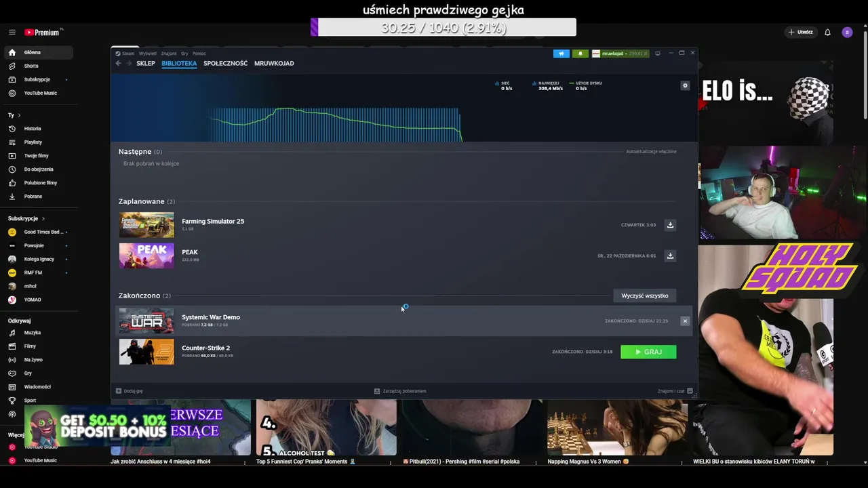This screenshot has height=488, width=868.
Task: Start Farming Simulator 25 download now
Action: point(670,225)
